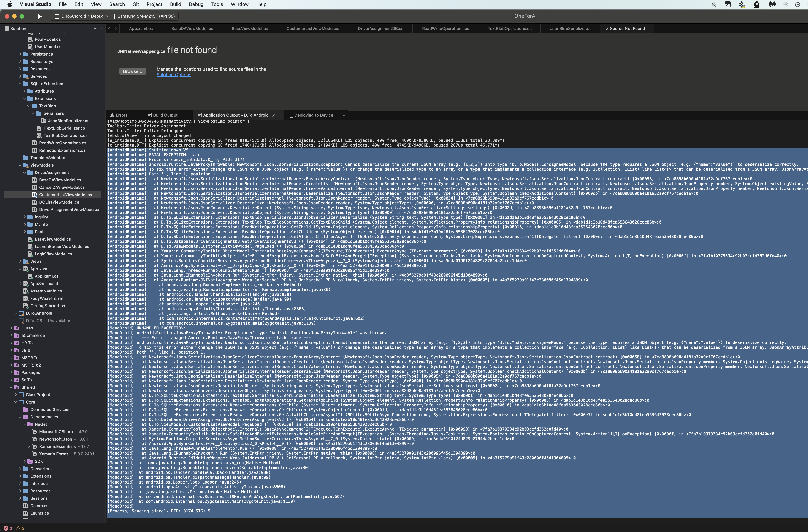Toggle pin on Application Output pad
Image resolution: width=808 pixels, height=532 pixels.
(x=274, y=116)
